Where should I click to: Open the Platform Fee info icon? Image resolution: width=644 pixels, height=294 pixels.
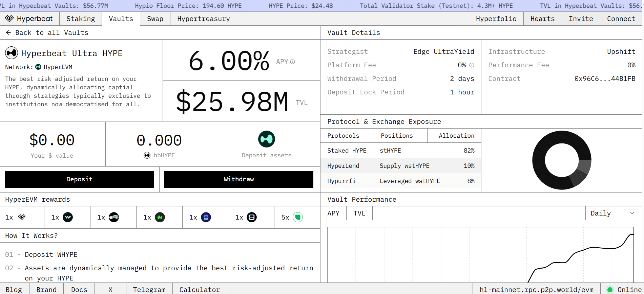[472, 65]
